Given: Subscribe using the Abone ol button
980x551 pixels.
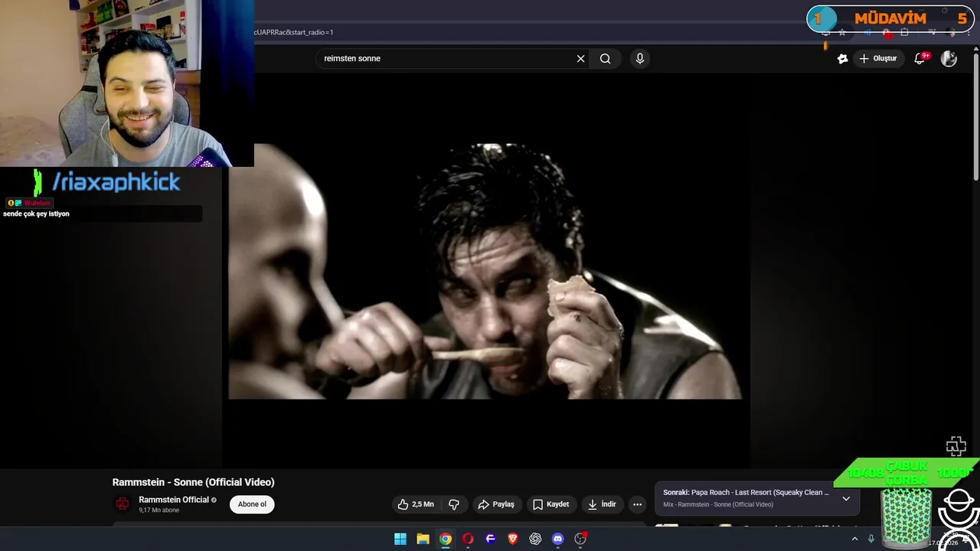Looking at the screenshot, I should [x=252, y=504].
